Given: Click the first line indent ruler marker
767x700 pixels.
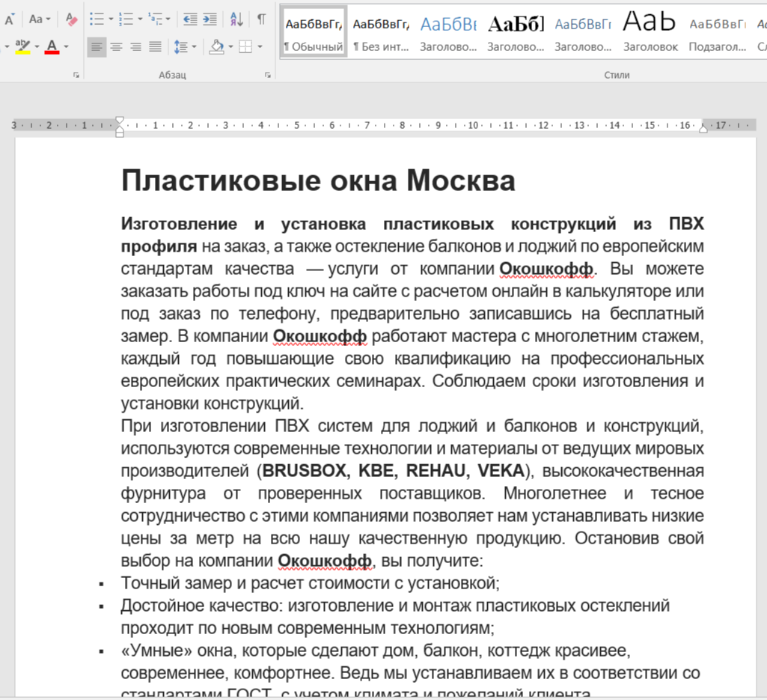Looking at the screenshot, I should 120,121.
